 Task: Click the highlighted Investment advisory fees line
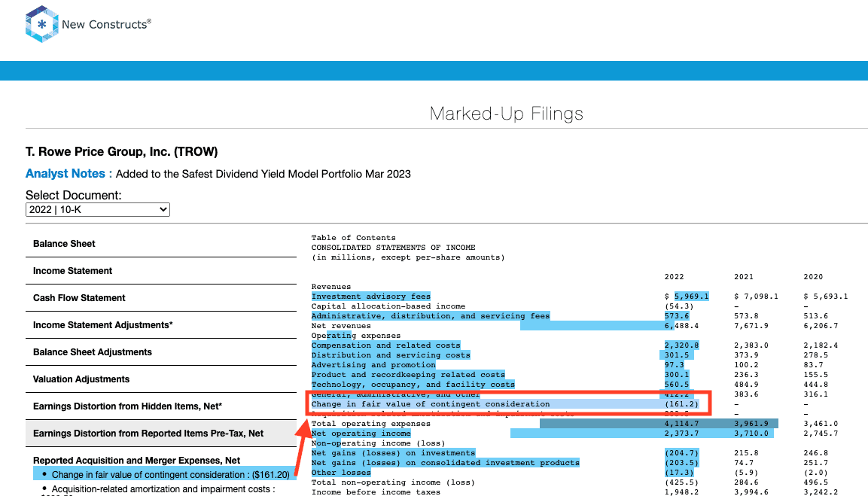coord(371,297)
